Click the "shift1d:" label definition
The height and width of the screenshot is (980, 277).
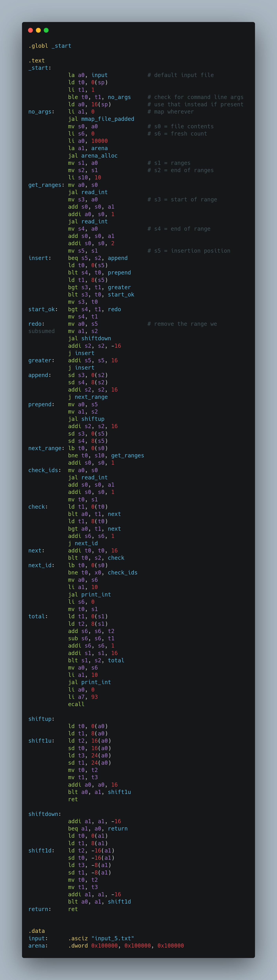pos(41,851)
